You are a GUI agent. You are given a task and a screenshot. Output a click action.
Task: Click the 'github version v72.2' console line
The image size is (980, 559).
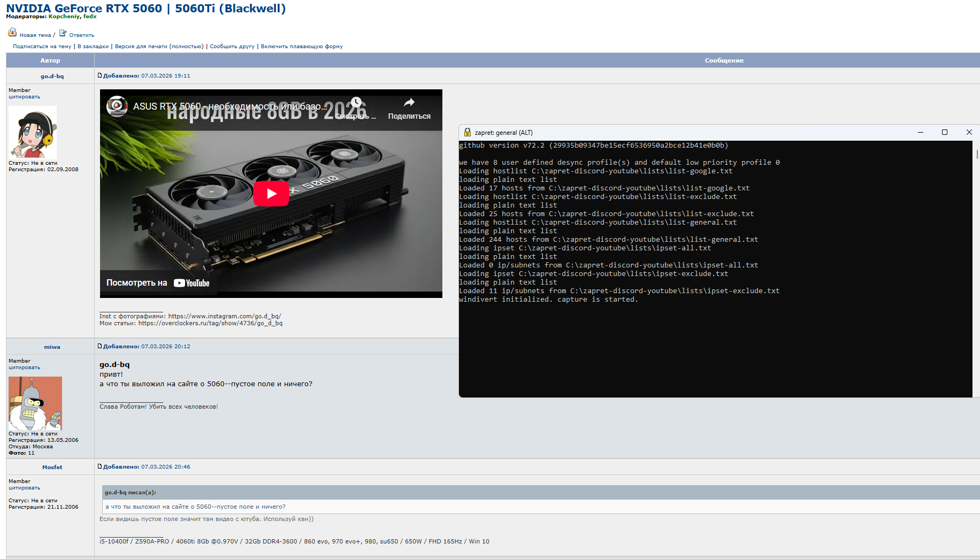[593, 146]
